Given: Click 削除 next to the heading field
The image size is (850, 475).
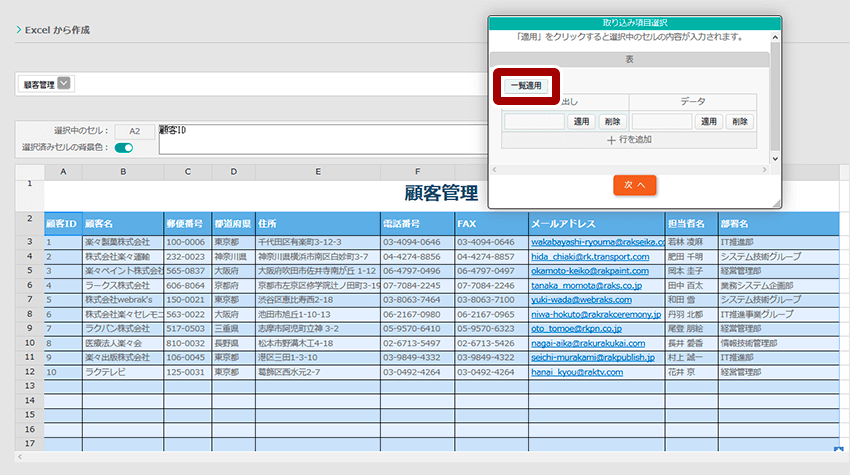Looking at the screenshot, I should [x=612, y=121].
